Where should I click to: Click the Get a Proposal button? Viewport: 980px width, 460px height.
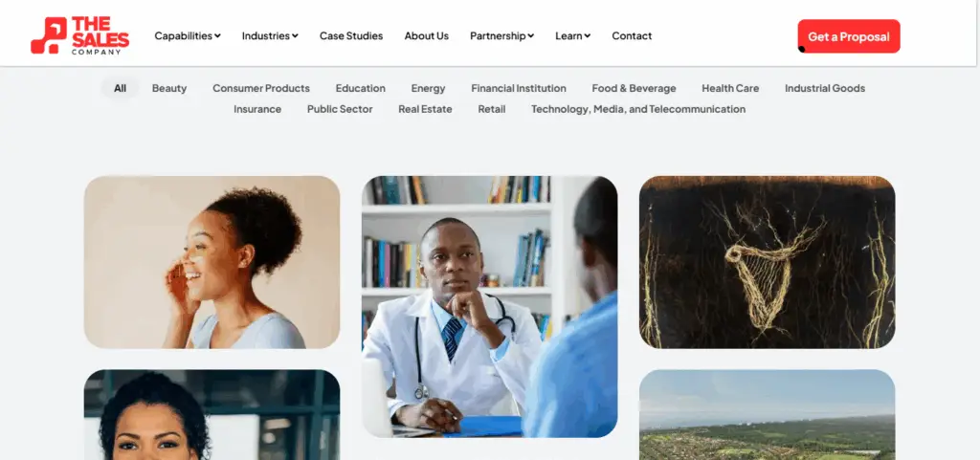(x=849, y=36)
